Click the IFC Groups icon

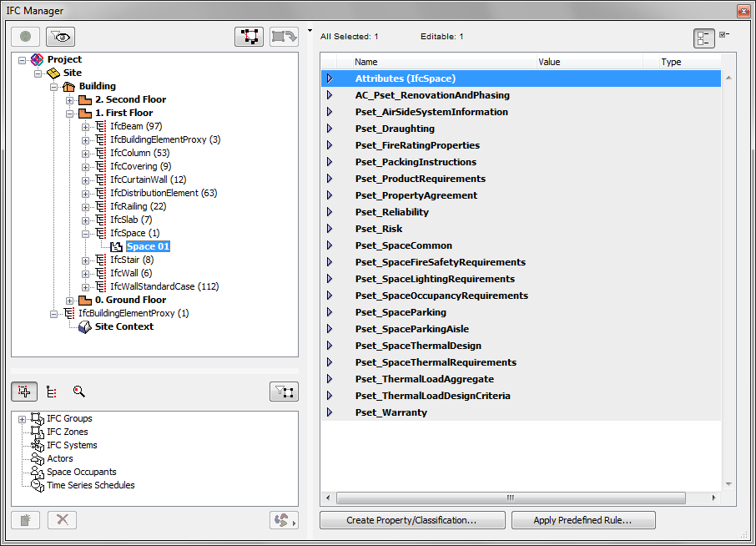(x=37, y=418)
